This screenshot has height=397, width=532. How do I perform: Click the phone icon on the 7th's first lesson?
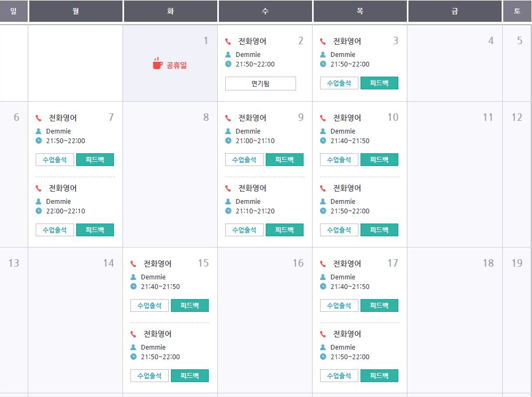[38, 118]
